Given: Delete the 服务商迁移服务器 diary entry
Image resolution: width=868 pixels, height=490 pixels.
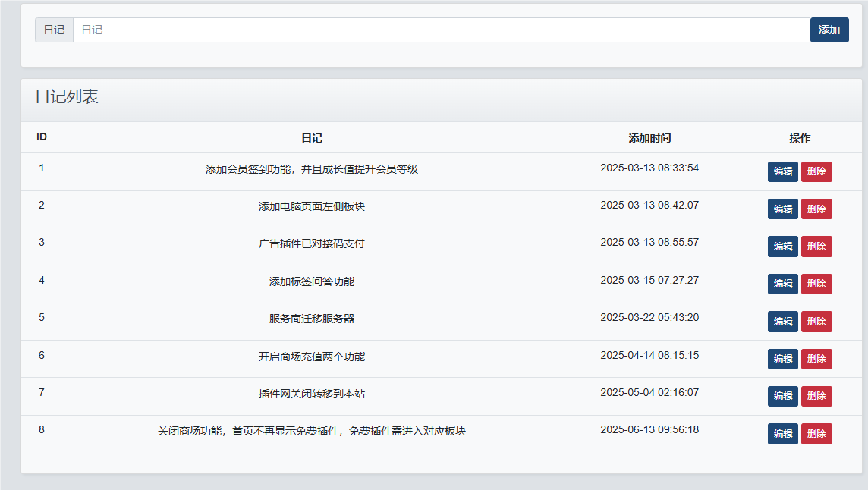Looking at the screenshot, I should (x=816, y=321).
